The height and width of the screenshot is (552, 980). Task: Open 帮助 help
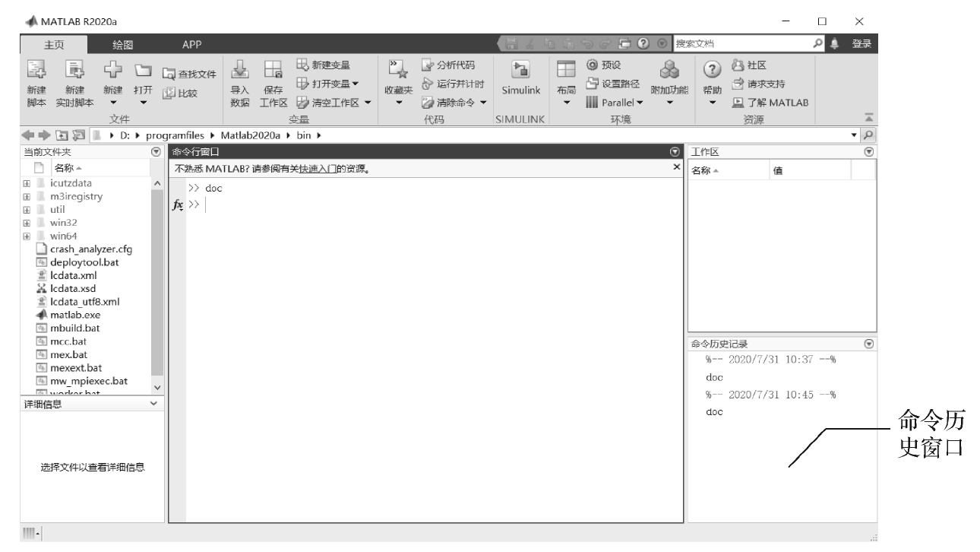[x=712, y=84]
